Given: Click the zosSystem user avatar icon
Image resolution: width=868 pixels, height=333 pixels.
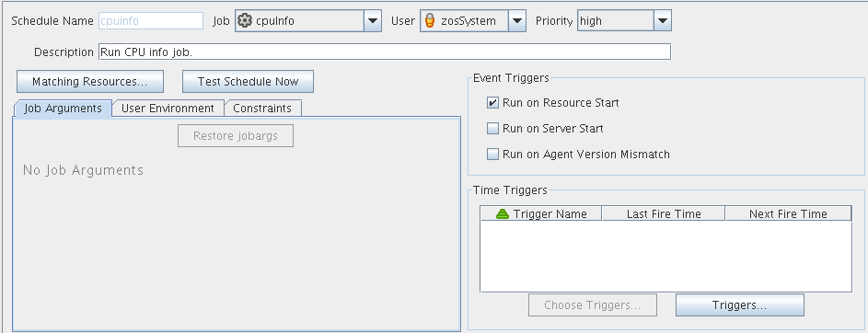Looking at the screenshot, I should 429,21.
